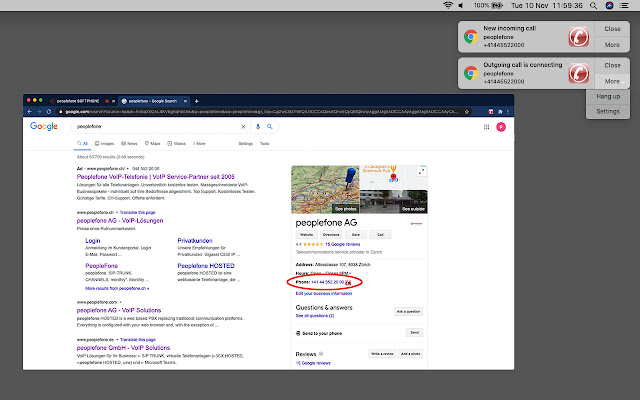Select Hang up from notification menu
This screenshot has width=640, height=400.
click(x=608, y=96)
